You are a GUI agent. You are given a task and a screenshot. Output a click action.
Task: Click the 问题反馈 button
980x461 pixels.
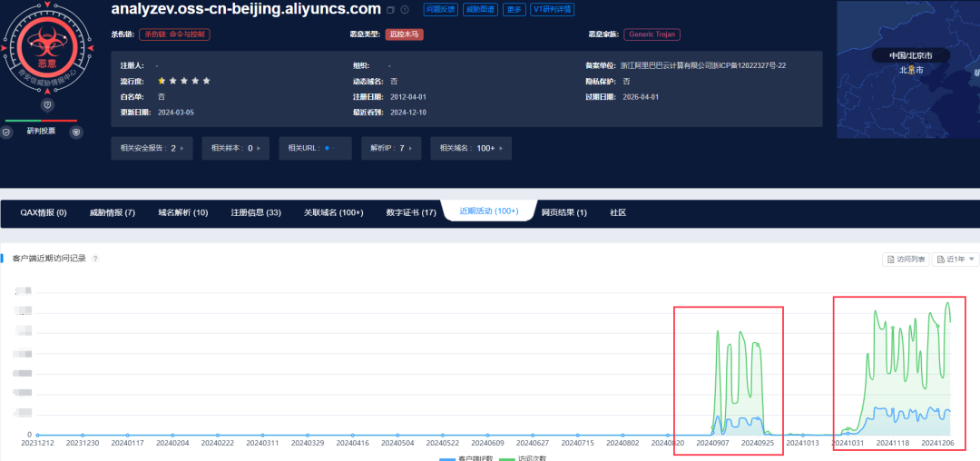[x=440, y=10]
